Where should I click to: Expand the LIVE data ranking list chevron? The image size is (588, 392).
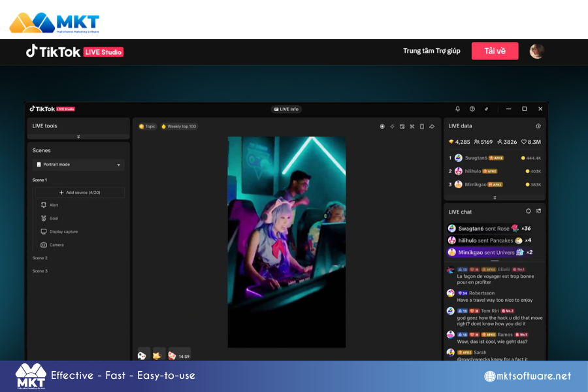pos(495,197)
